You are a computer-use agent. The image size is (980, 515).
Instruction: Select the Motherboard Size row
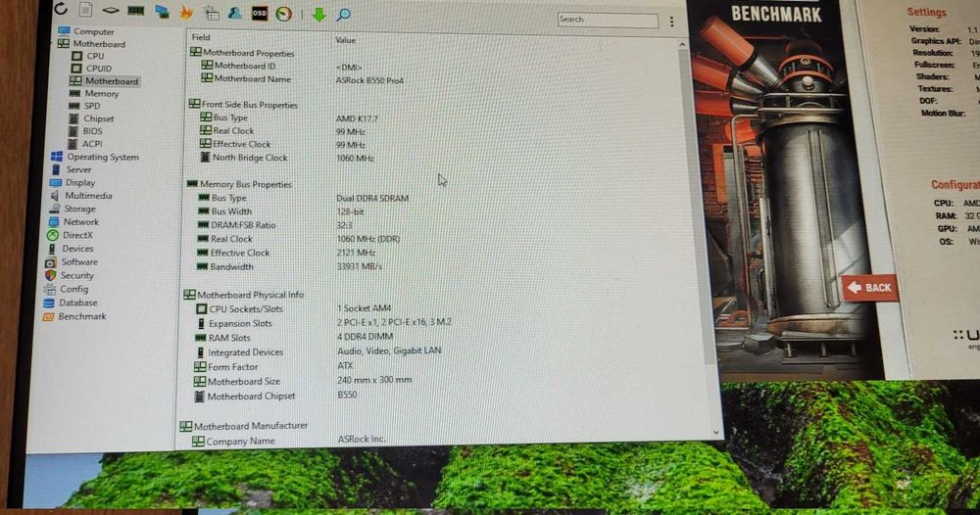click(x=303, y=382)
